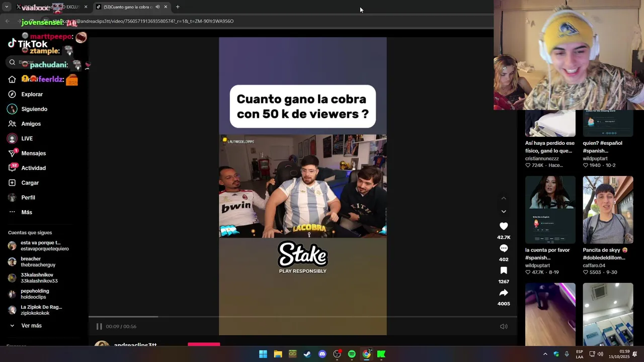This screenshot has height=362, width=644.
Task: Expand Ver más followed accounts
Action: (x=31, y=326)
